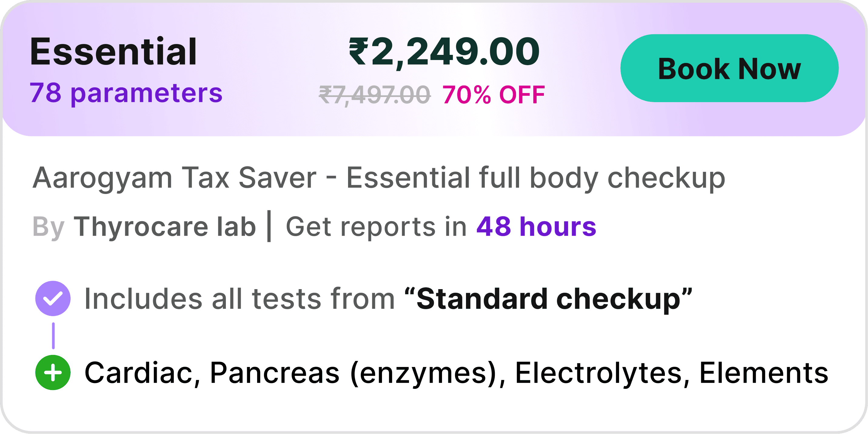The image size is (868, 434).
Task: Open the "Standard checkup" reference
Action: (x=548, y=299)
